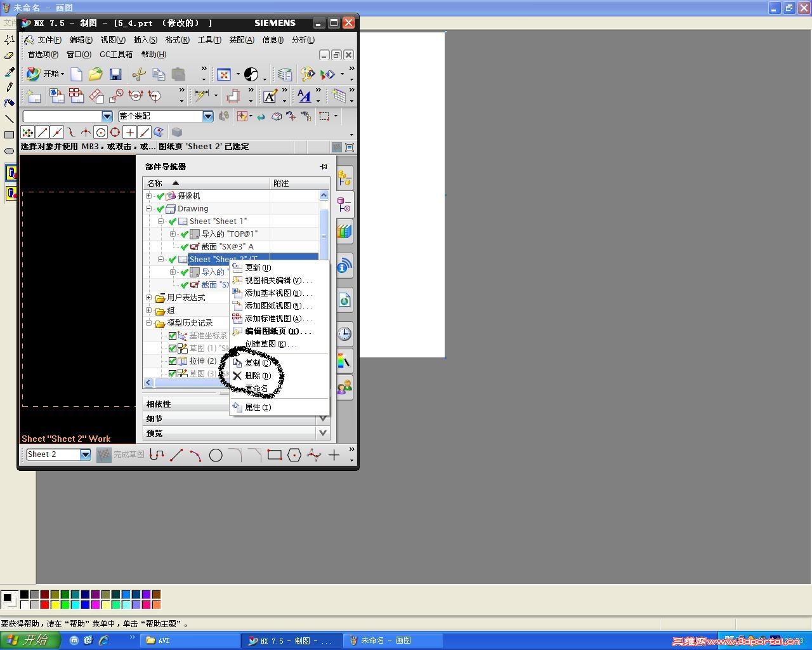Pick the red color swatch in Paint palette
The image size is (812, 650).
(x=44, y=604)
